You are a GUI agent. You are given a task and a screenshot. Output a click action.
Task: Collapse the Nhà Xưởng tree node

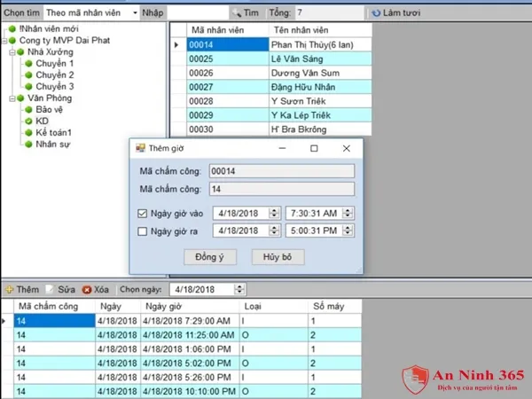[11, 51]
